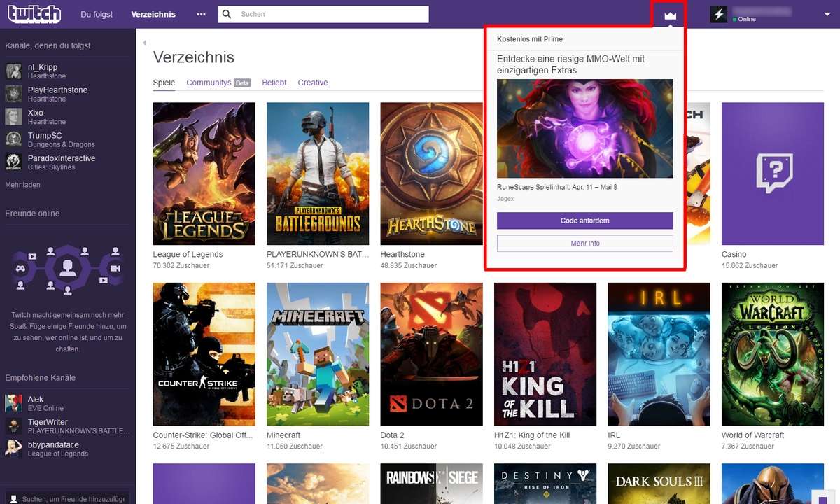
Task: Click the search magnifier icon
Action: (x=226, y=14)
